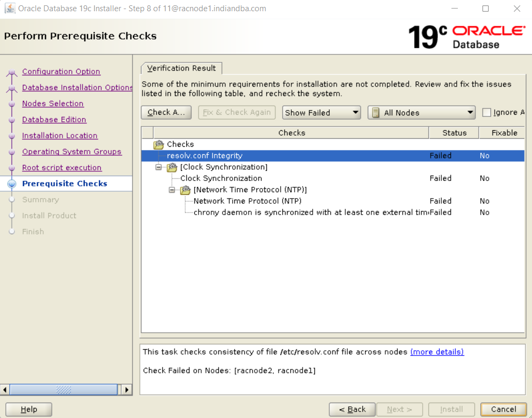Click the Fix & Check Again button
The width and height of the screenshot is (532, 418).
236,113
